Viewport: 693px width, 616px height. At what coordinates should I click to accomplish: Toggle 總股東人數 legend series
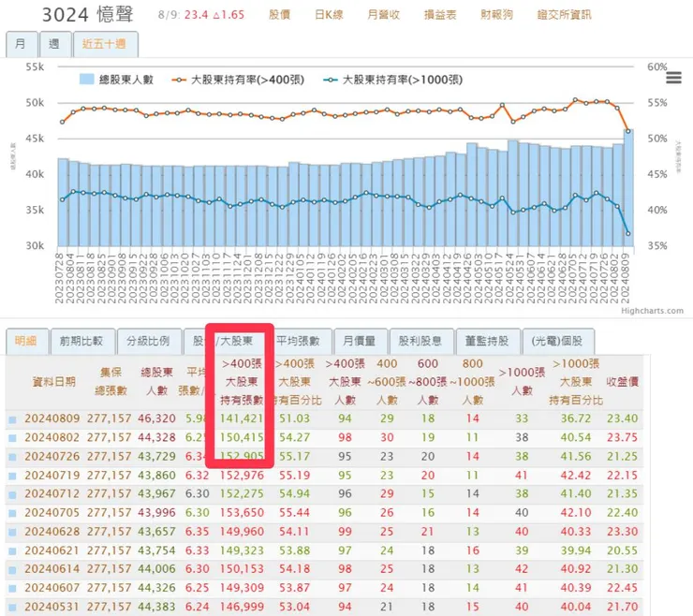click(116, 80)
